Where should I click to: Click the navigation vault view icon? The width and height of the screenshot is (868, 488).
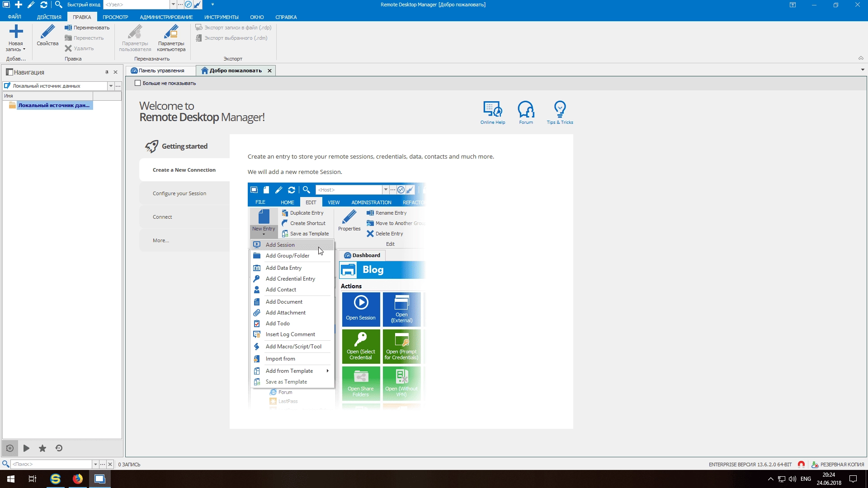pos(10,448)
